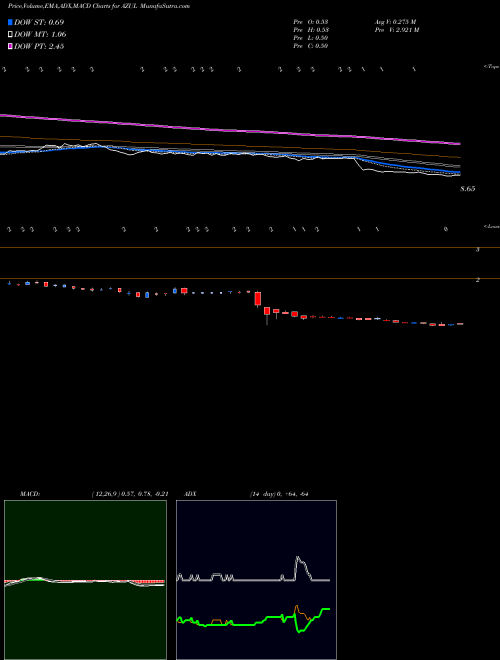The width and height of the screenshot is (500, 660).
Task: Click the 'Pre O: 0.53' value
Action: tap(311, 22)
